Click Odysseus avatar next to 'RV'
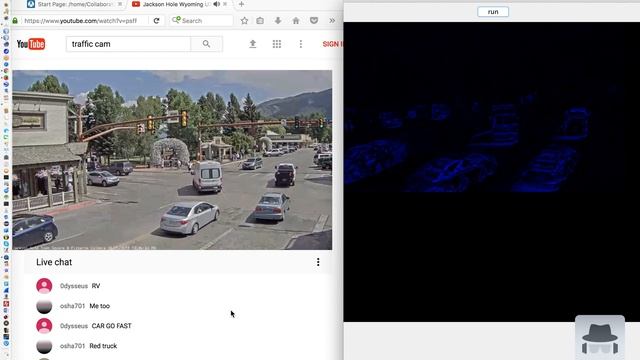Image resolution: width=640 pixels, height=360 pixels. click(x=44, y=286)
